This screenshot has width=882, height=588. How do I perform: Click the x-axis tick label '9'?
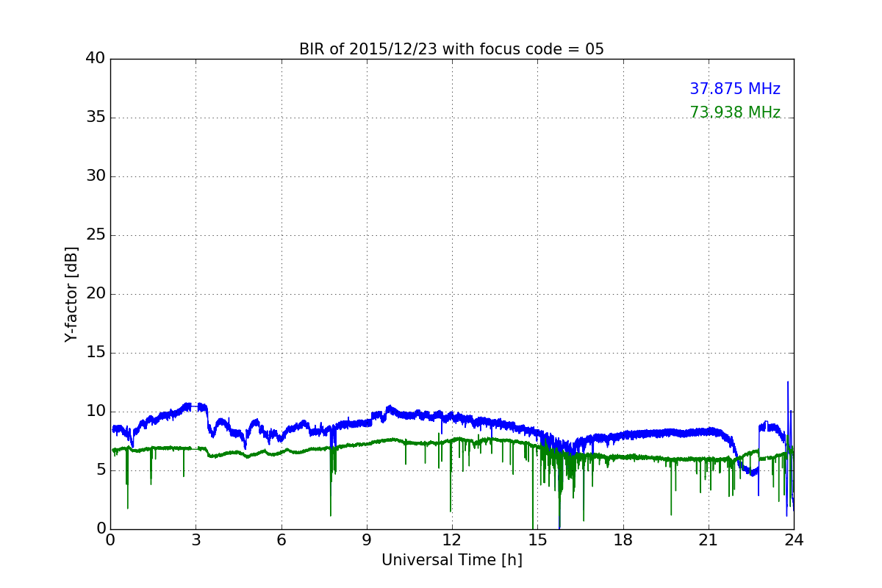pos(367,540)
